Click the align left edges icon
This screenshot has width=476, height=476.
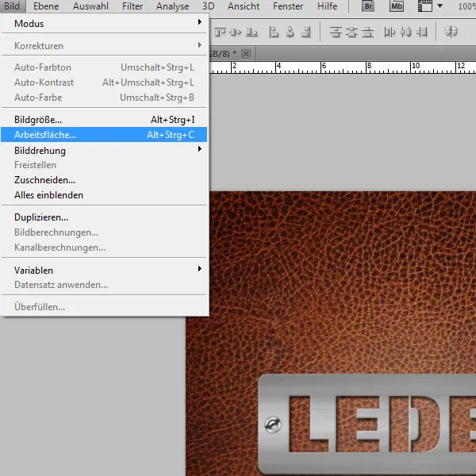(274, 33)
